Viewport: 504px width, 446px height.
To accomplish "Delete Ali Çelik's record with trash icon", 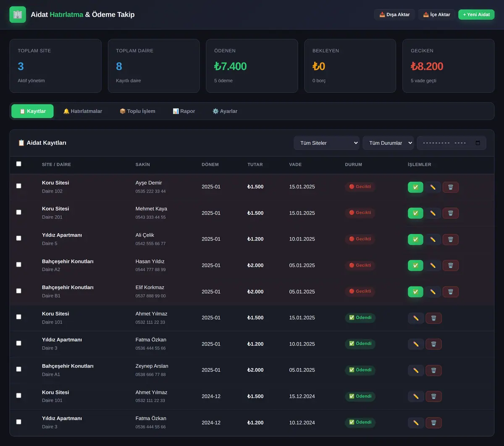I will (x=450, y=240).
